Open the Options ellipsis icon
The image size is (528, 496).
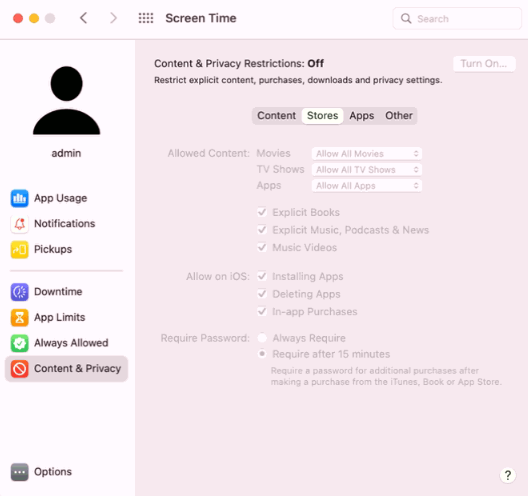click(x=20, y=472)
